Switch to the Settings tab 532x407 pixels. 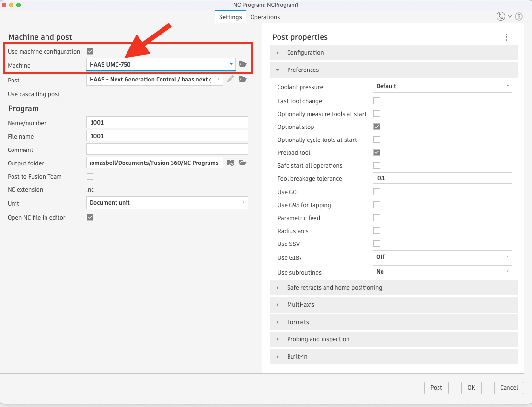[231, 17]
